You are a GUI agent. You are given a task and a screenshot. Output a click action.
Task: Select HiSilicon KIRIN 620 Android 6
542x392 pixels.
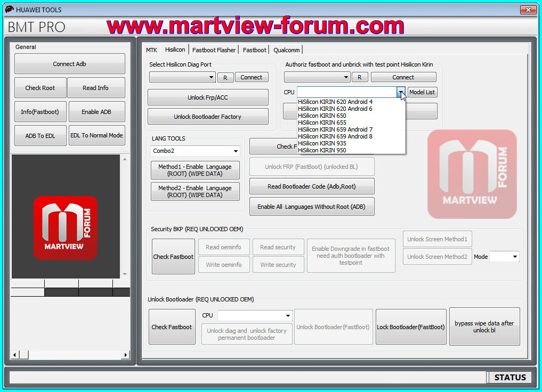tap(351, 109)
